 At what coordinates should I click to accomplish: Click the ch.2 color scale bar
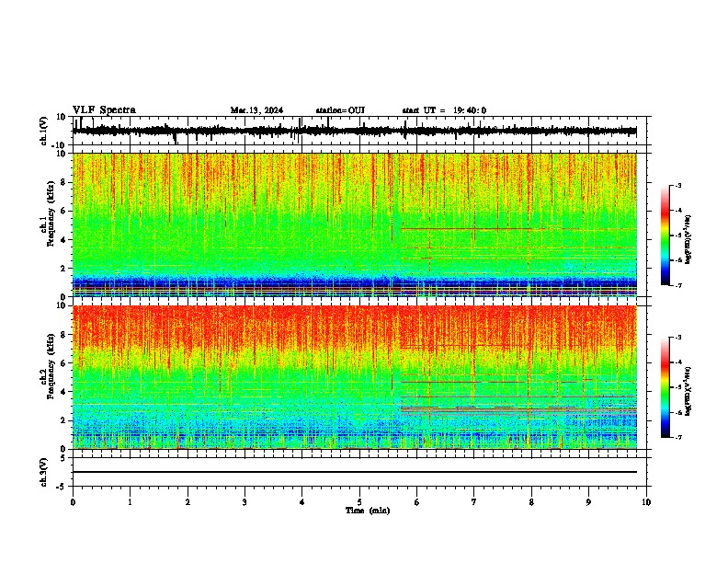665,387
